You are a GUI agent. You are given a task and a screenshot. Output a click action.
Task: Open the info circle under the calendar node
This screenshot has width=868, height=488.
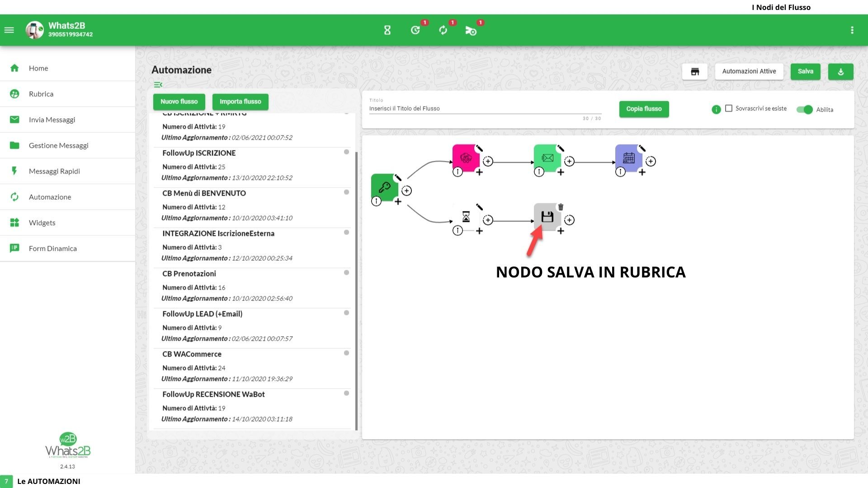tap(620, 172)
